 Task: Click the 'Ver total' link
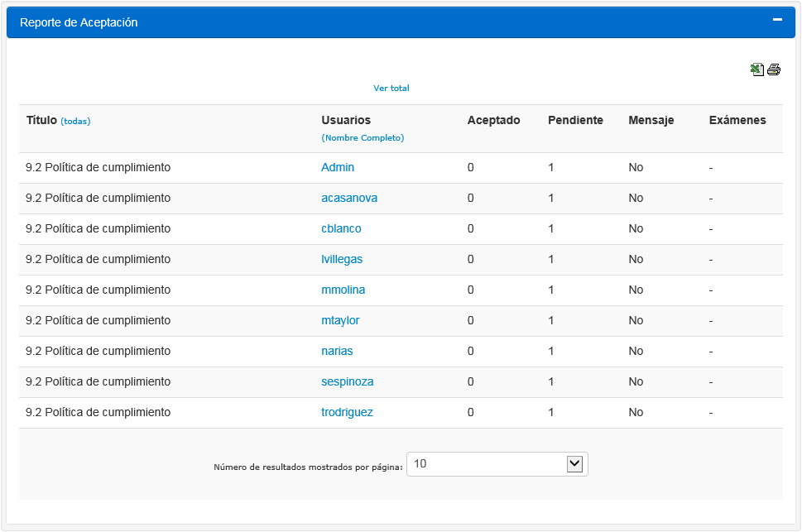coord(391,89)
